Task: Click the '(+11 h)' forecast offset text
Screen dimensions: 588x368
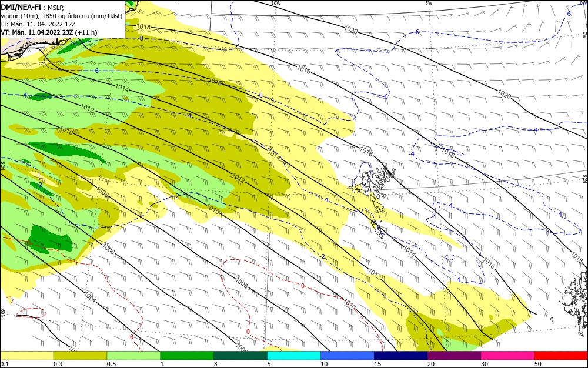Action: pyautogui.click(x=86, y=32)
